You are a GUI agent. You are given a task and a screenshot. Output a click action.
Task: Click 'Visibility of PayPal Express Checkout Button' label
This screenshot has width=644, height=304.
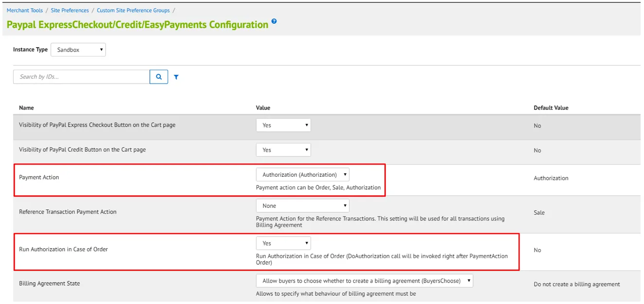(x=97, y=125)
